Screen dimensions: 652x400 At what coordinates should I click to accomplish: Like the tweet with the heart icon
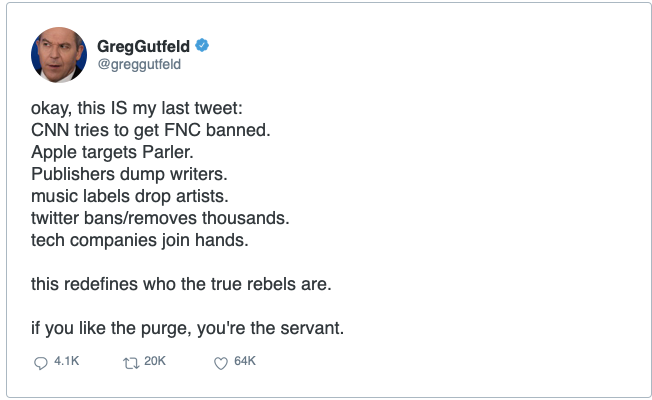[x=220, y=362]
